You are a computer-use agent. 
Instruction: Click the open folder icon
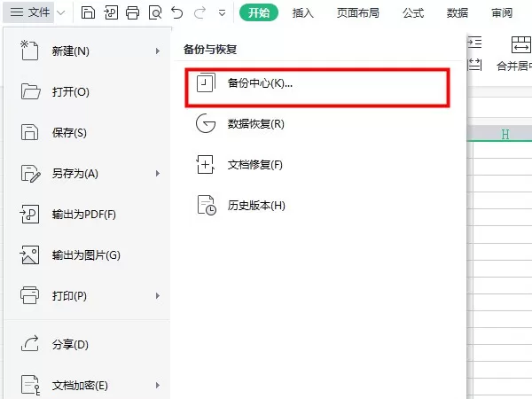[x=30, y=91]
